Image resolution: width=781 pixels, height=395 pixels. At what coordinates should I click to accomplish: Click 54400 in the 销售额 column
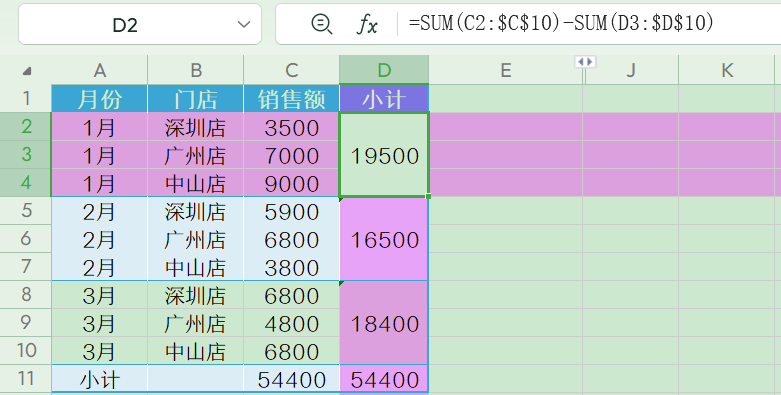[x=291, y=379]
